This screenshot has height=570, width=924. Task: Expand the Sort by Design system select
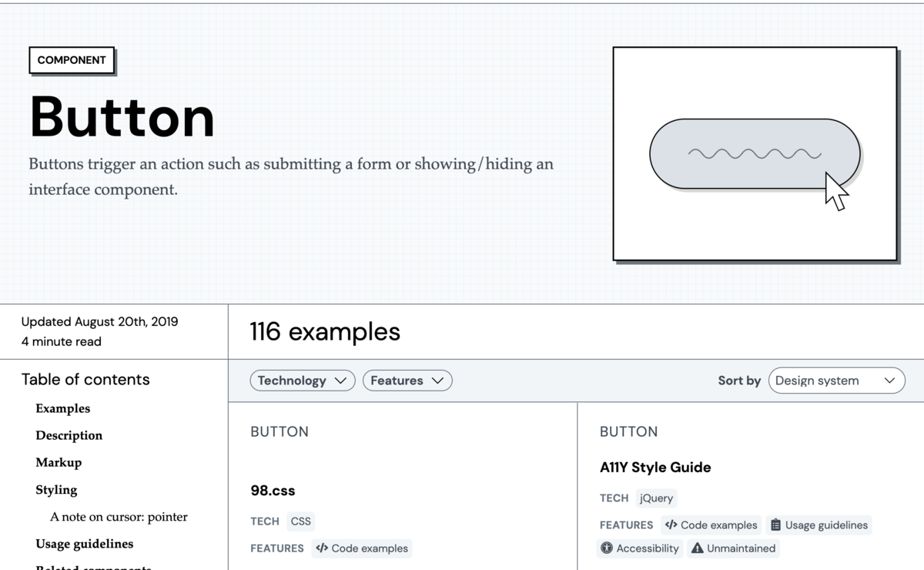point(836,381)
